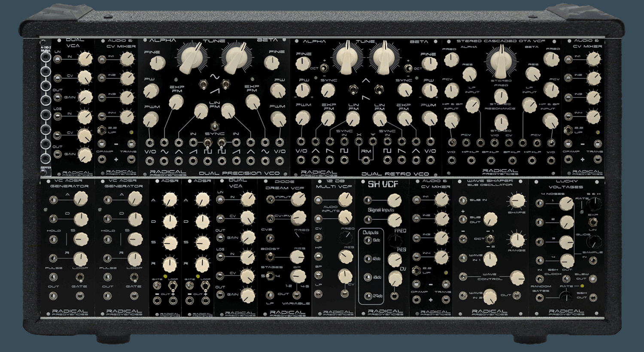Select the S knob on the ADSR module
The width and height of the screenshot is (644, 352).
tap(170, 242)
